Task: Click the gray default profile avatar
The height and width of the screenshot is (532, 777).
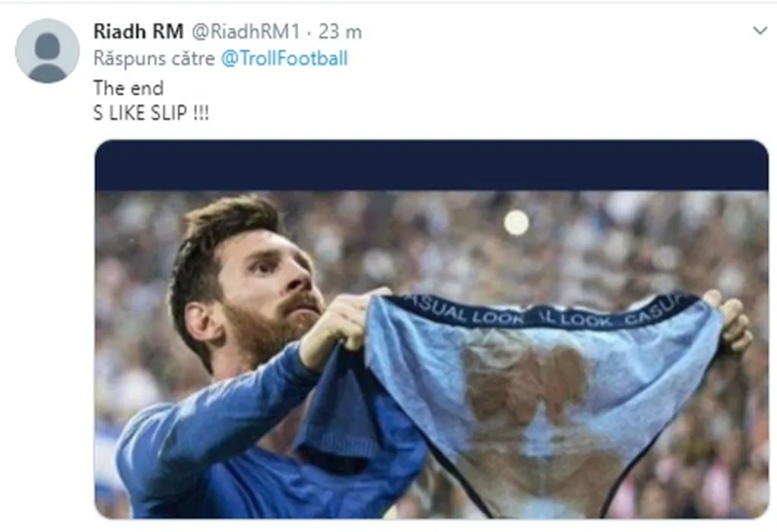Action: click(48, 50)
